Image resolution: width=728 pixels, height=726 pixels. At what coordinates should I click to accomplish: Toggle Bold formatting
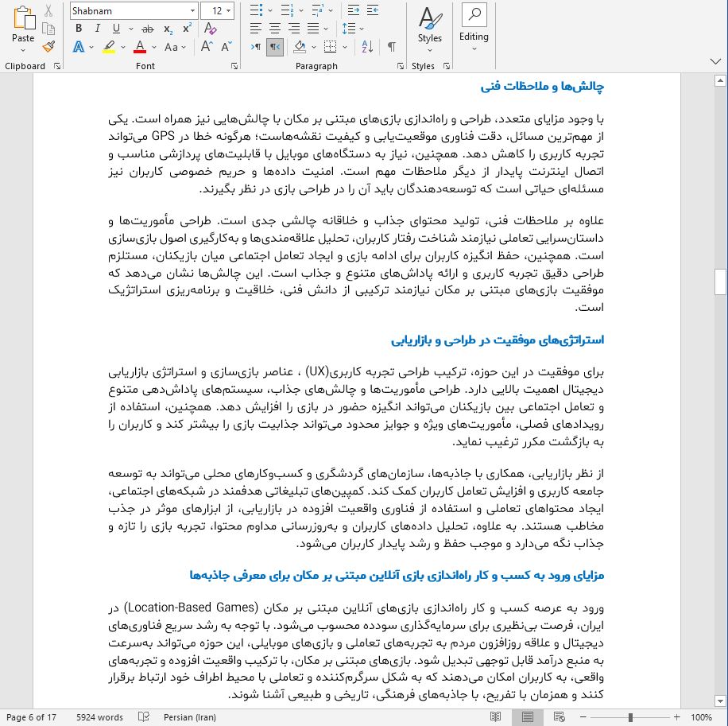coord(79,29)
